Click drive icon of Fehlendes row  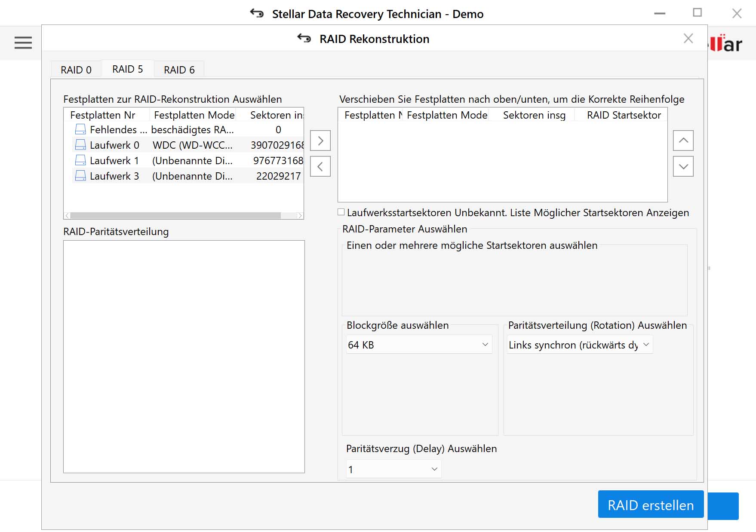tap(80, 129)
